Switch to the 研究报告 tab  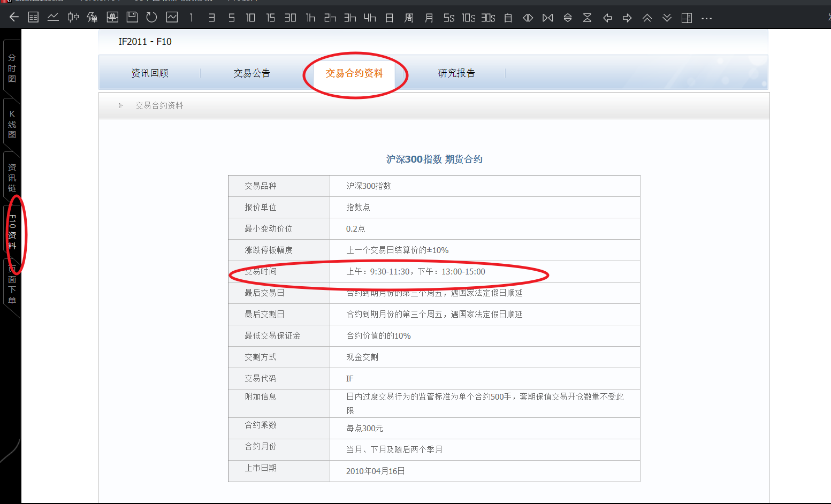[456, 73]
